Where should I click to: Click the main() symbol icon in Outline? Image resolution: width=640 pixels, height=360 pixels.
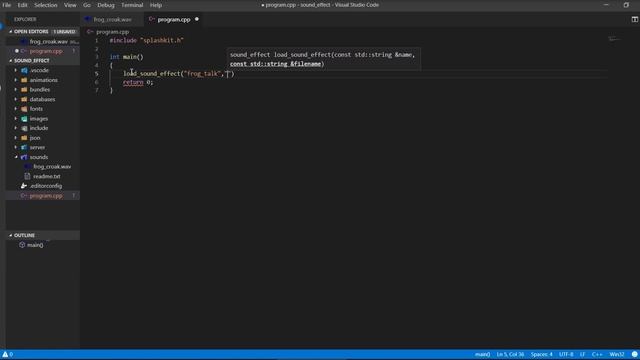(22, 245)
